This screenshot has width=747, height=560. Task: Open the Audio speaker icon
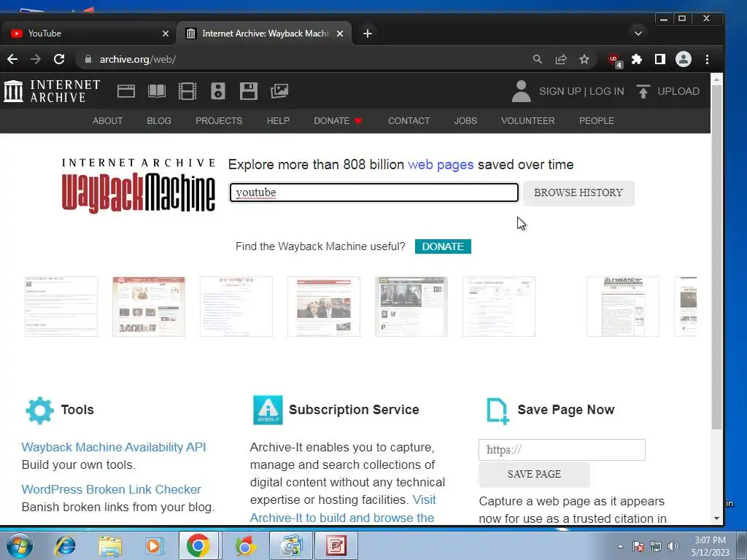[217, 91]
